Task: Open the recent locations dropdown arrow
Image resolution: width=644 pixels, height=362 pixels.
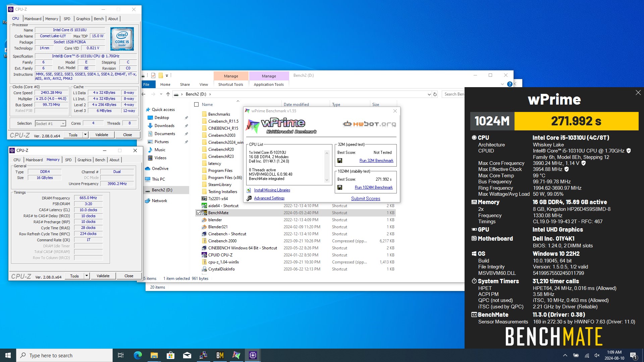Action: [161, 94]
